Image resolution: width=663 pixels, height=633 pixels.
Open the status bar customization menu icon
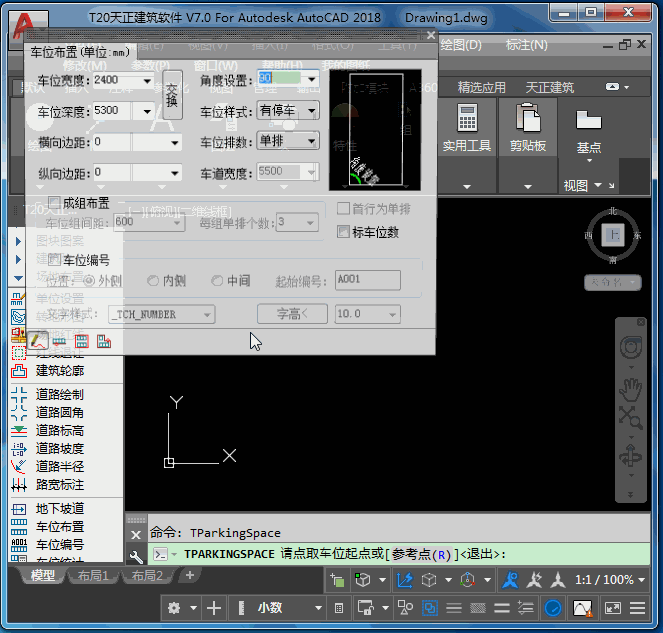tap(637, 608)
